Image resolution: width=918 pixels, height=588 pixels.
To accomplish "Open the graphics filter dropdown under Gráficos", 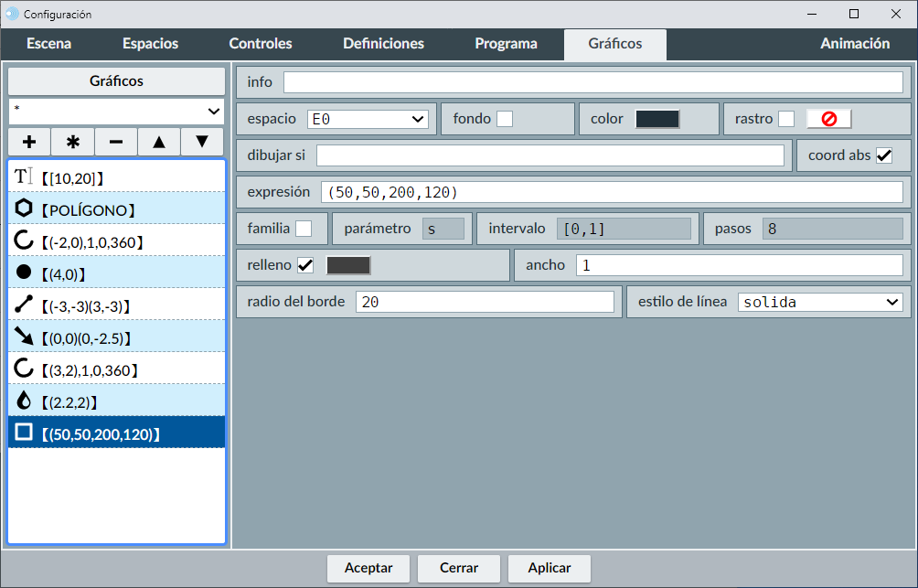I will tap(116, 111).
